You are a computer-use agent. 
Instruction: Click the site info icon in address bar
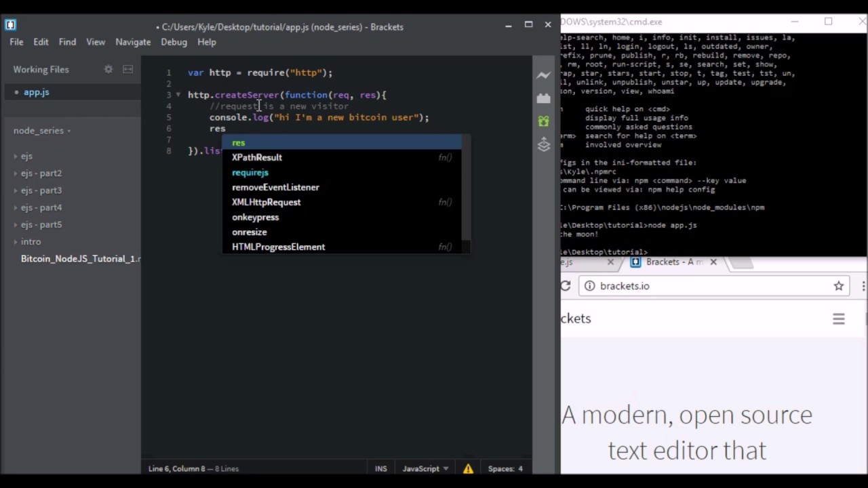pos(590,286)
